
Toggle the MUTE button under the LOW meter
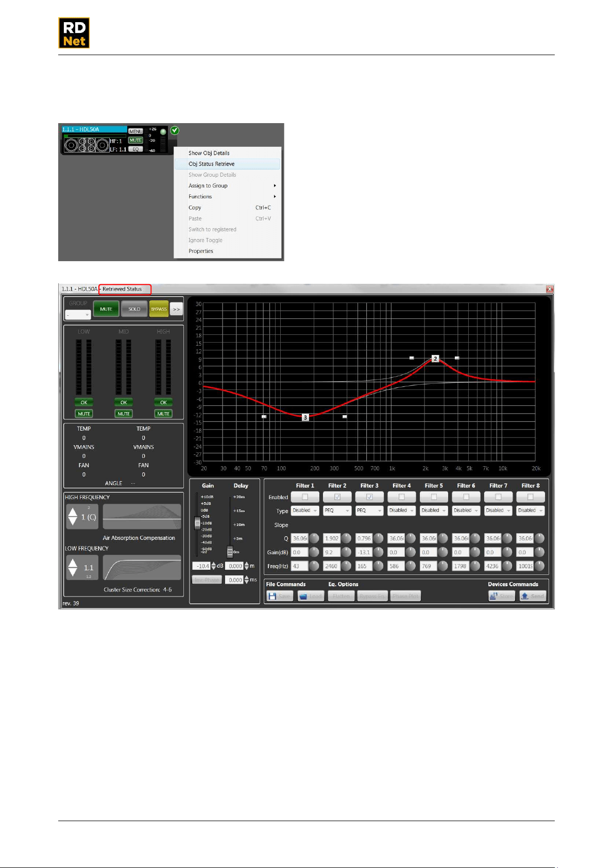click(x=84, y=414)
